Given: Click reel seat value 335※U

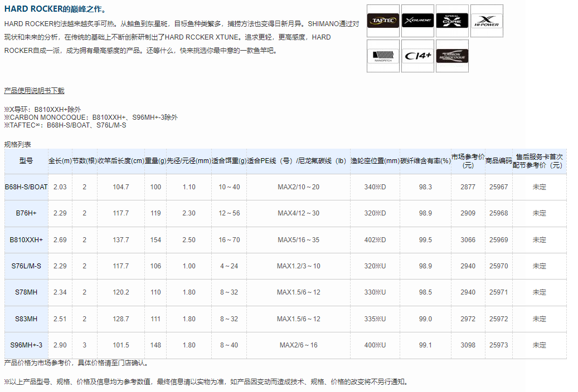Looking at the screenshot, I should click(375, 318).
